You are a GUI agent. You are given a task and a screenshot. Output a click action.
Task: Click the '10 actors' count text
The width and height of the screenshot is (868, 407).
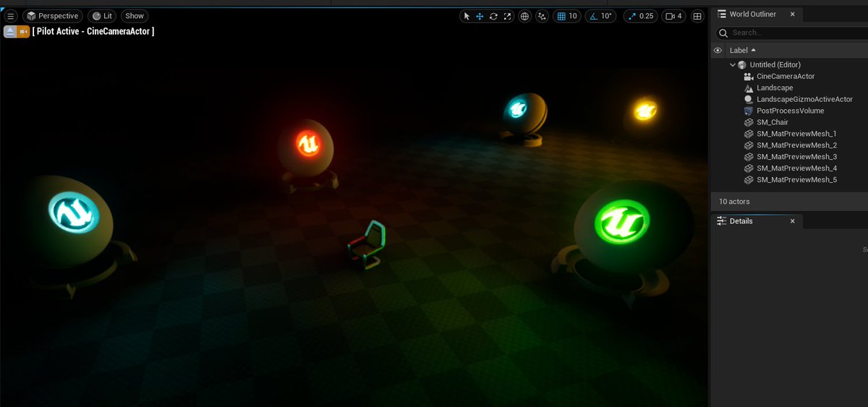[734, 202]
